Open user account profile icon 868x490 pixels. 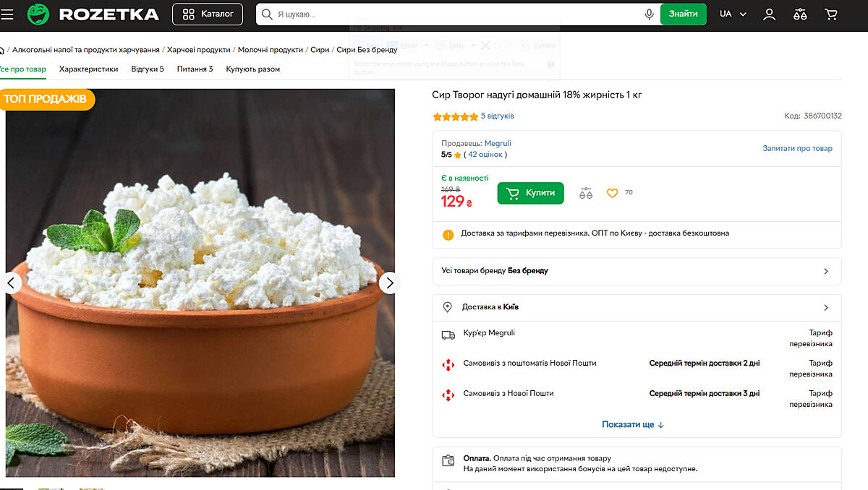(x=770, y=14)
